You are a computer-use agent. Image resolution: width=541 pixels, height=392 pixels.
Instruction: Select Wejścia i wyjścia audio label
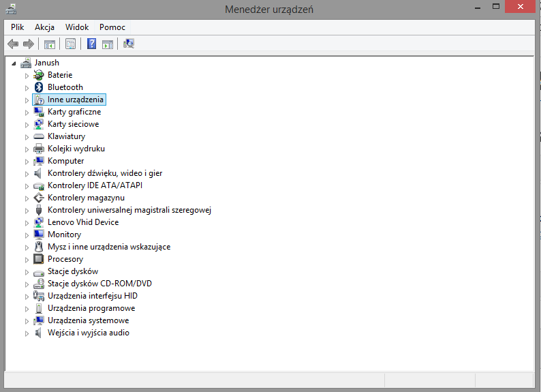89,333
